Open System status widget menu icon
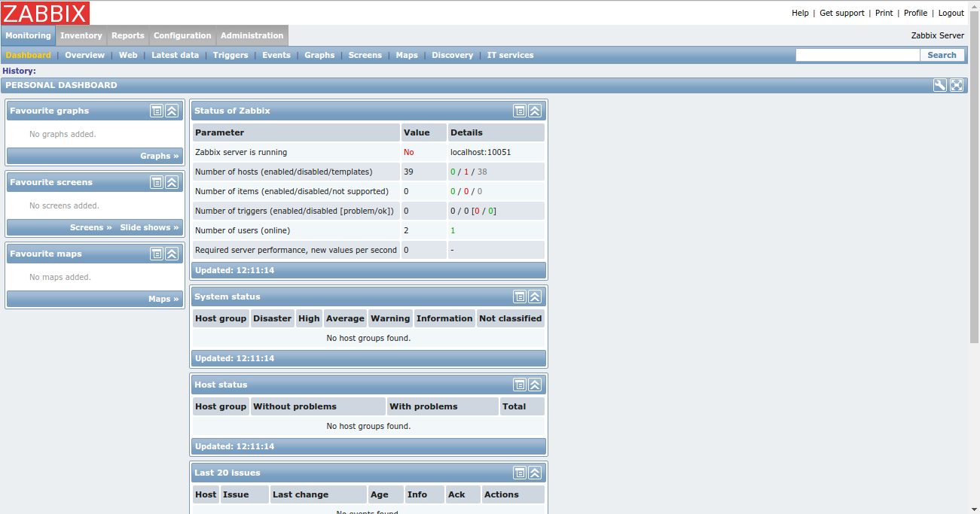 pyautogui.click(x=520, y=297)
